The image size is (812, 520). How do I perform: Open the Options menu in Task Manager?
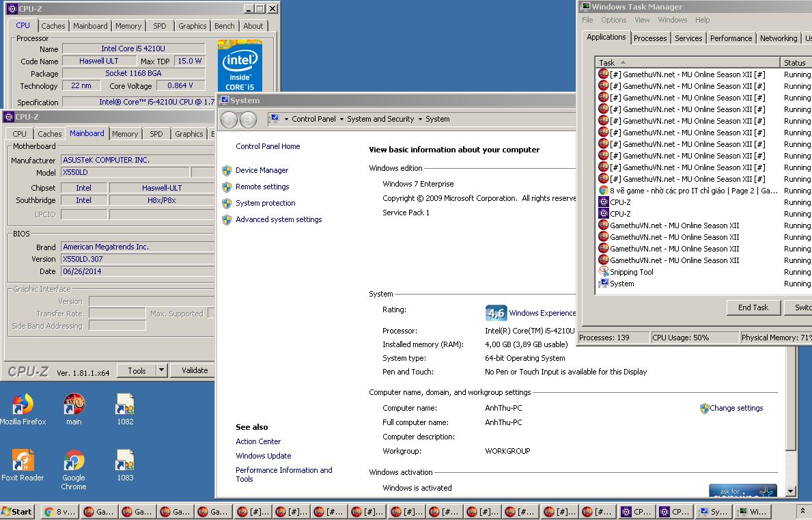pyautogui.click(x=614, y=20)
